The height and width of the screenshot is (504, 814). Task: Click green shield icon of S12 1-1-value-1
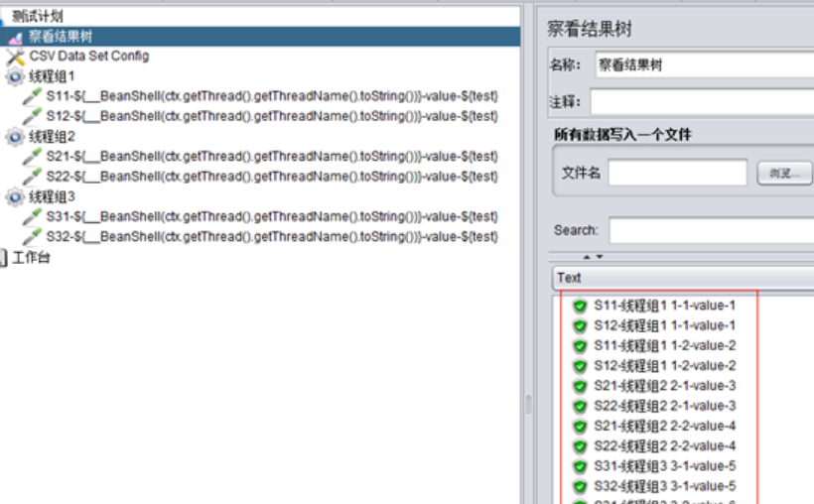(x=580, y=326)
